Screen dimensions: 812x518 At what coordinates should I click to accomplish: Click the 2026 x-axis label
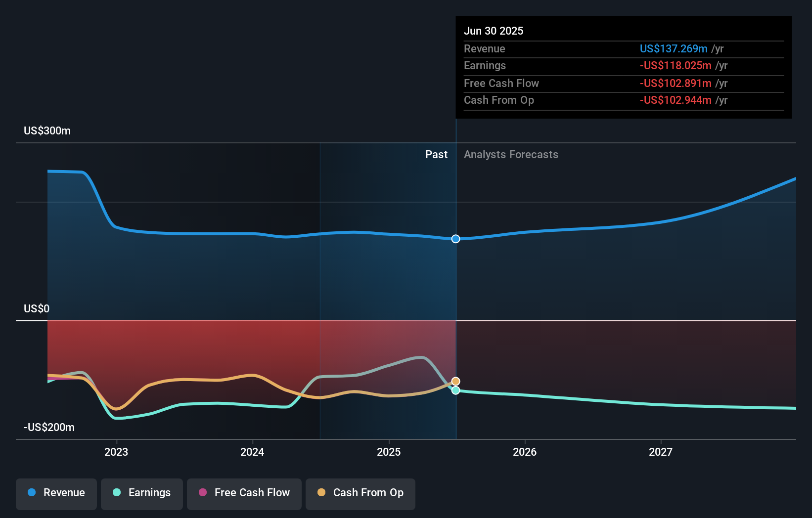525,452
